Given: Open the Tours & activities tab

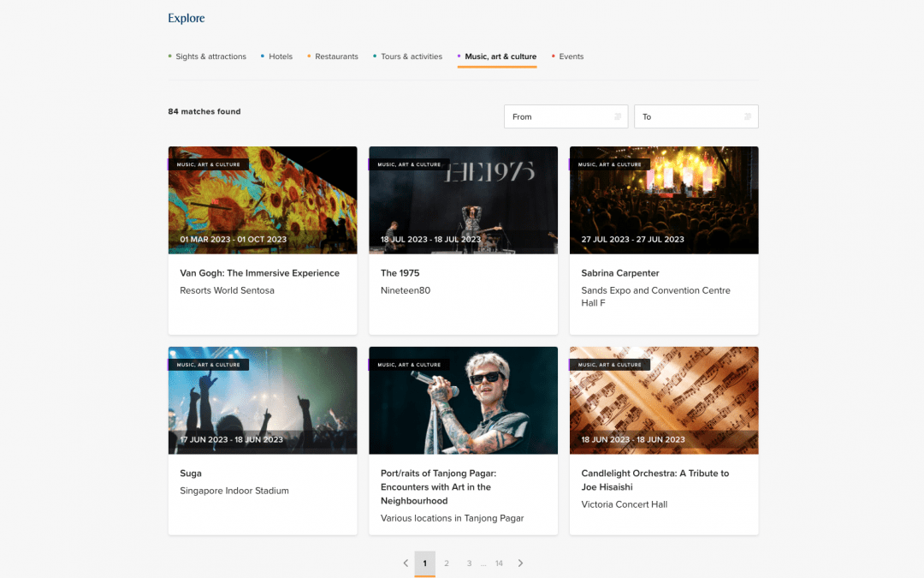Looking at the screenshot, I should (x=412, y=57).
